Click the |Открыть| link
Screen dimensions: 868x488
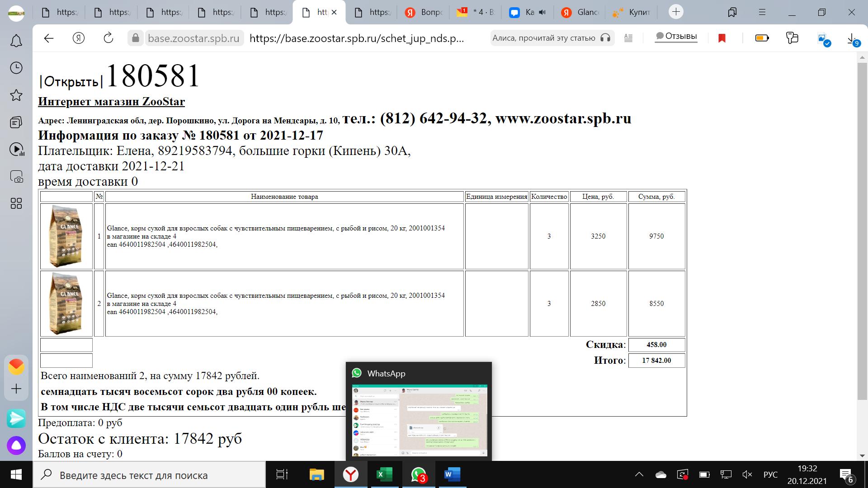click(x=71, y=81)
